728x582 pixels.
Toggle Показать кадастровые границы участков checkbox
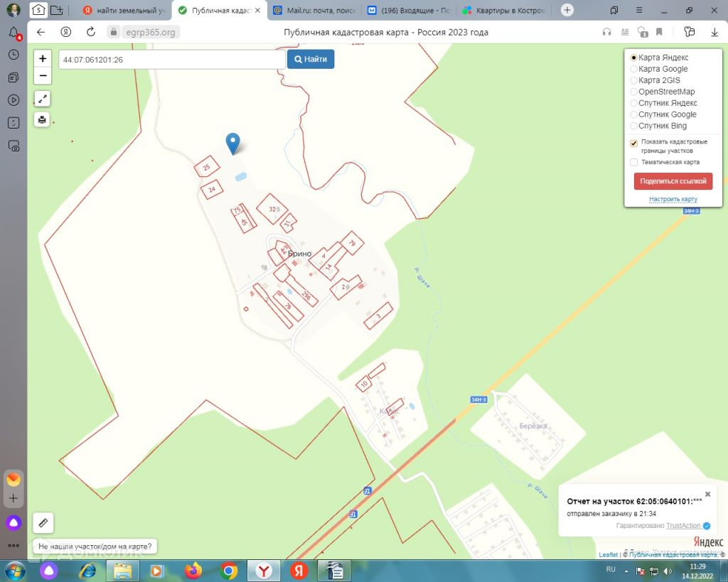(x=633, y=143)
